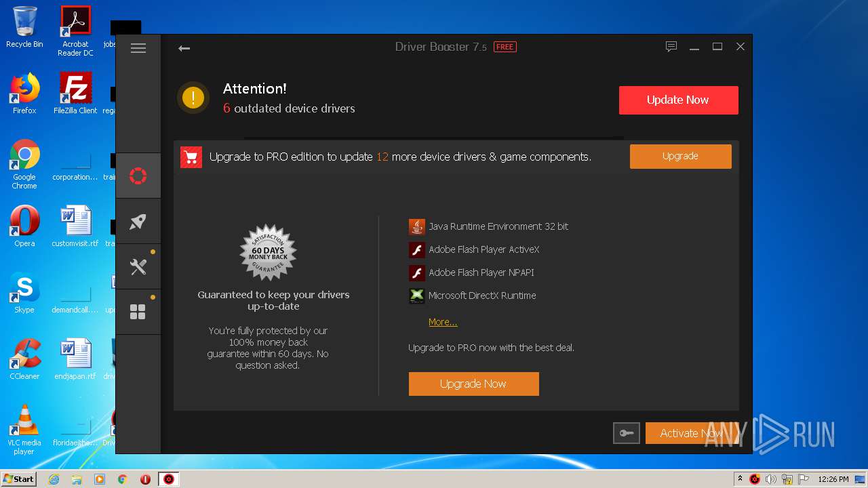Click the Java icon in component list
The image size is (868, 488).
(x=416, y=226)
